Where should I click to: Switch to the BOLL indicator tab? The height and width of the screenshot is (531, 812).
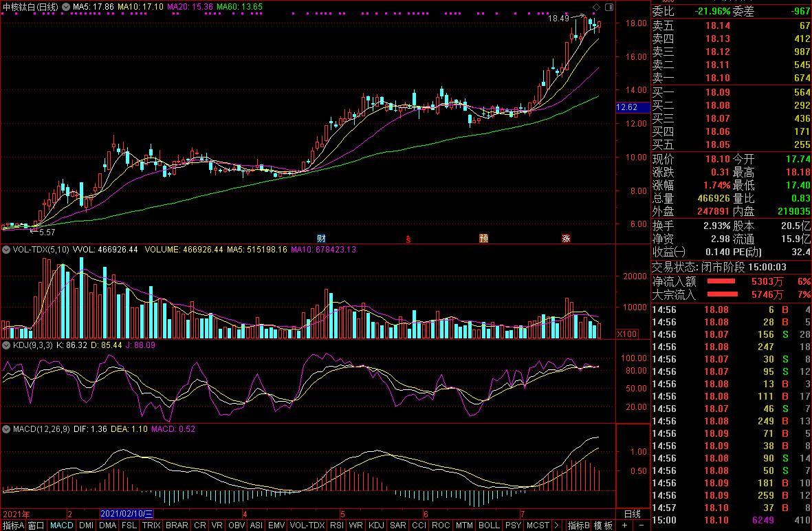488,525
